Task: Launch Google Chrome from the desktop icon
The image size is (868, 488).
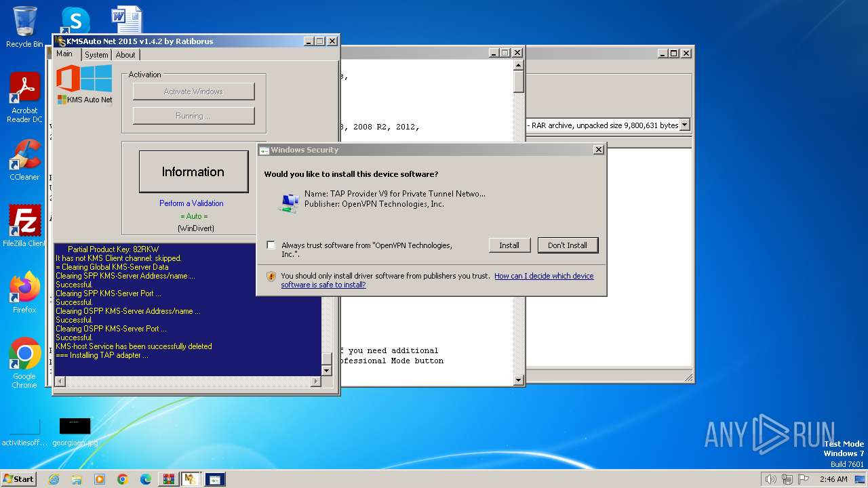Action: (24, 363)
